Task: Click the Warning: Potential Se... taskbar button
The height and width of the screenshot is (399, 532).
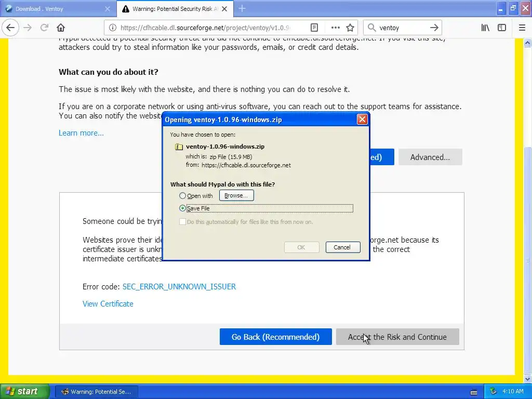Action: coord(96,392)
